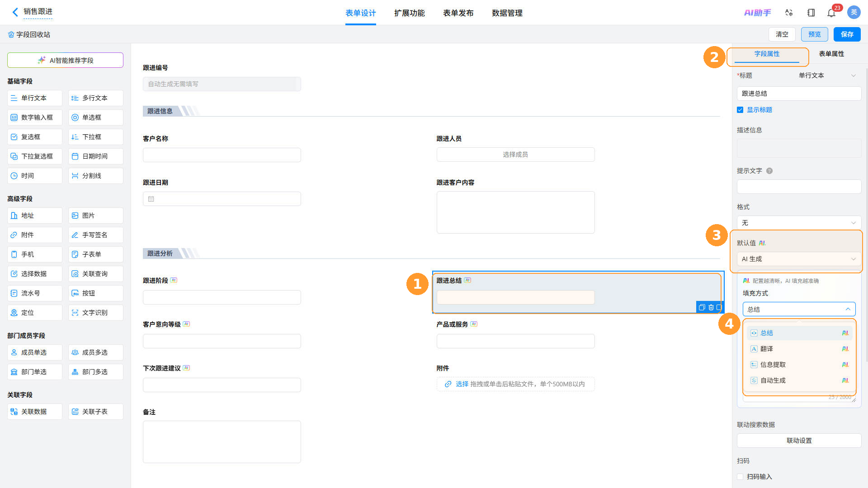
Task: Open the help book icon in header
Action: (811, 13)
